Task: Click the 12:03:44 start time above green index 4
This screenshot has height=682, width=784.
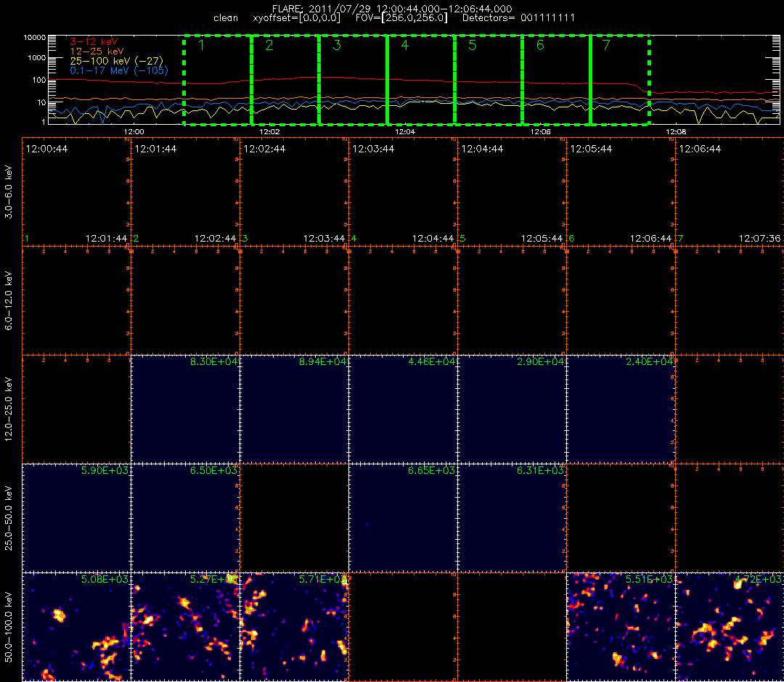Action: 374,149
